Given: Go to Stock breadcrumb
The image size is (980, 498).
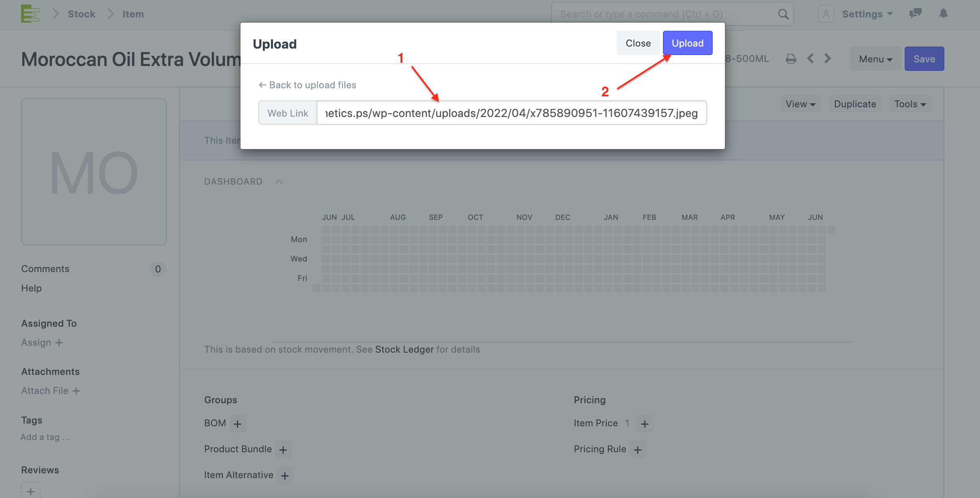Looking at the screenshot, I should click(81, 14).
